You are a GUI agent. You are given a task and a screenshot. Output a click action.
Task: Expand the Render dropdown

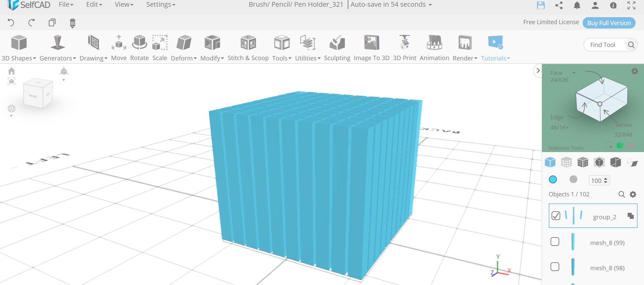[x=465, y=48]
